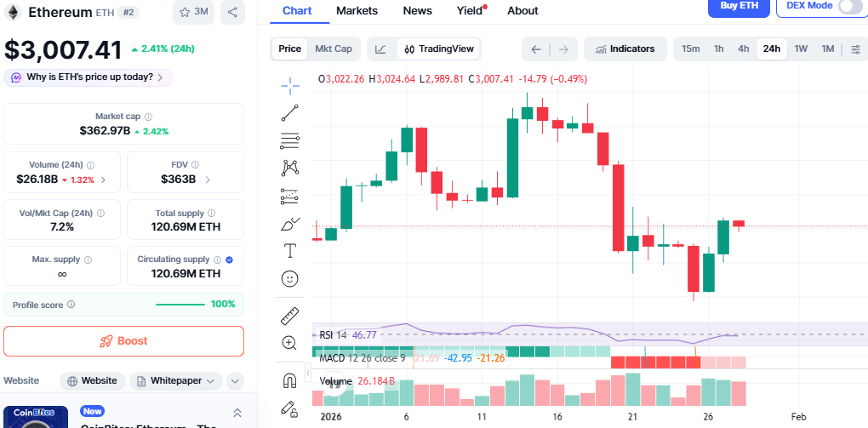
Task: Activate the ruler measure tool
Action: [290, 316]
